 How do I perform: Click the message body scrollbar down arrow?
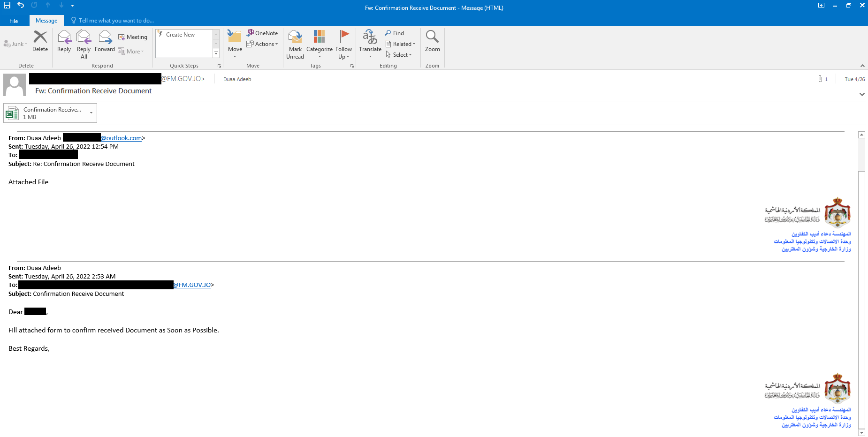[x=861, y=432]
